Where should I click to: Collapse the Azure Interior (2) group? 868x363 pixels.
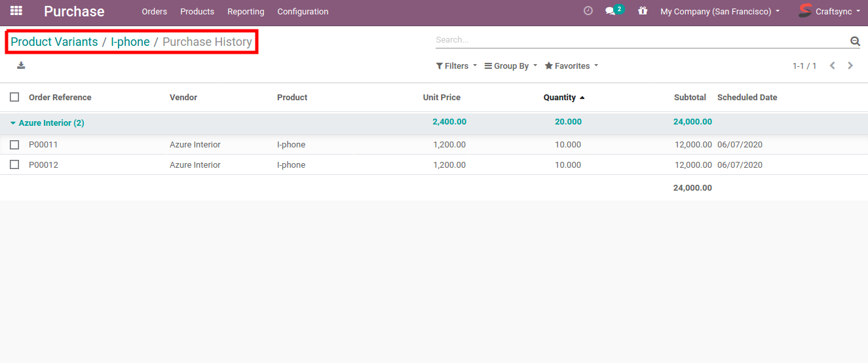(x=47, y=123)
